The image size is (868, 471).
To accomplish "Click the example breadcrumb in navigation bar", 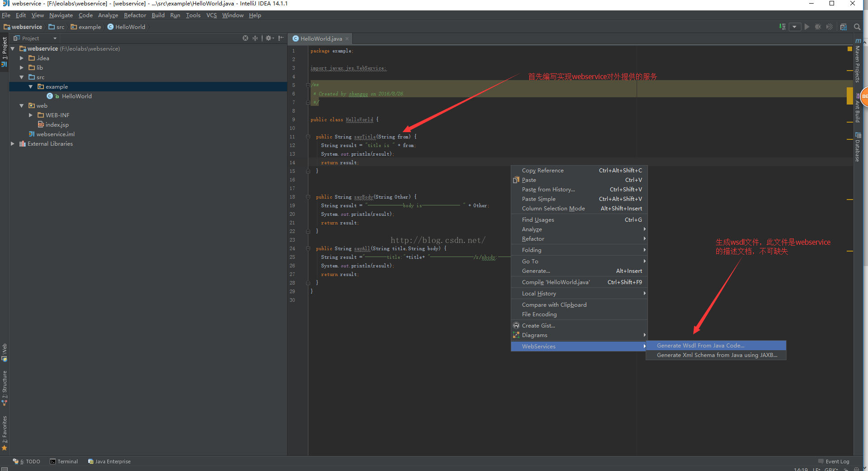I will point(86,27).
